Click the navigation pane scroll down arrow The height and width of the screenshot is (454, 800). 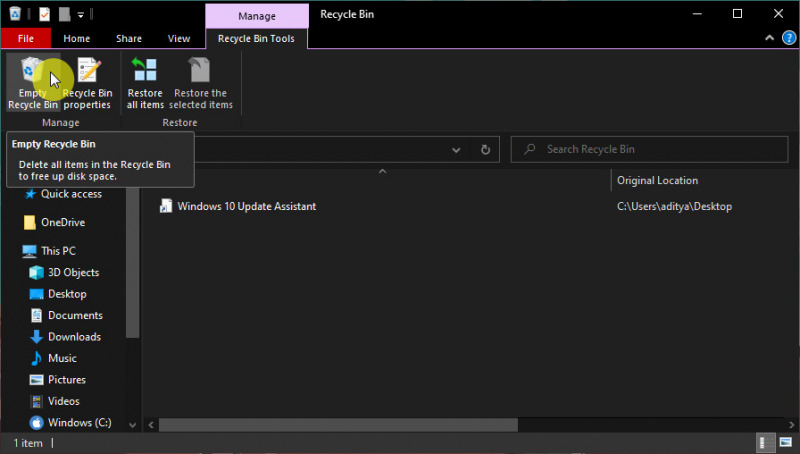(x=133, y=424)
